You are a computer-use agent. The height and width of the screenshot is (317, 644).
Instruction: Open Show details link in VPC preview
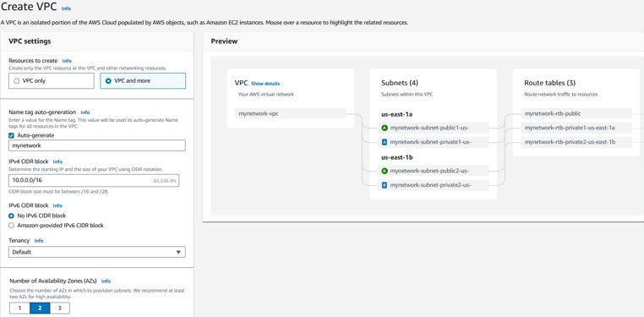265,84
